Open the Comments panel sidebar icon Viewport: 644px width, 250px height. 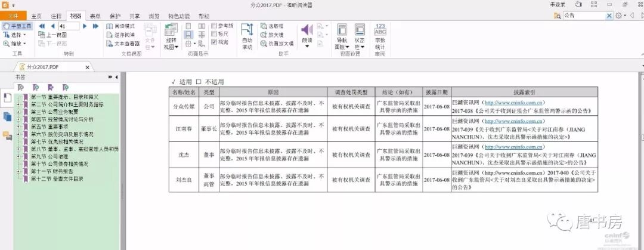[7, 135]
